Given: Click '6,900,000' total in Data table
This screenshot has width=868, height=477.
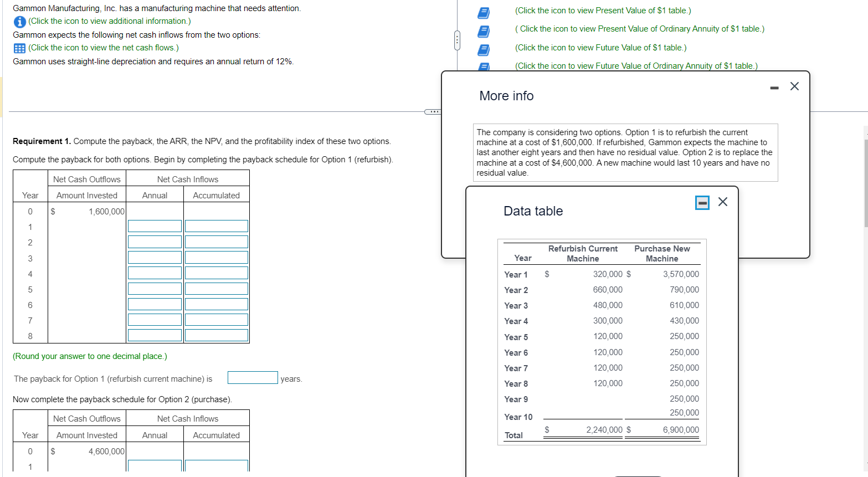Looking at the screenshot, I should (x=681, y=430).
